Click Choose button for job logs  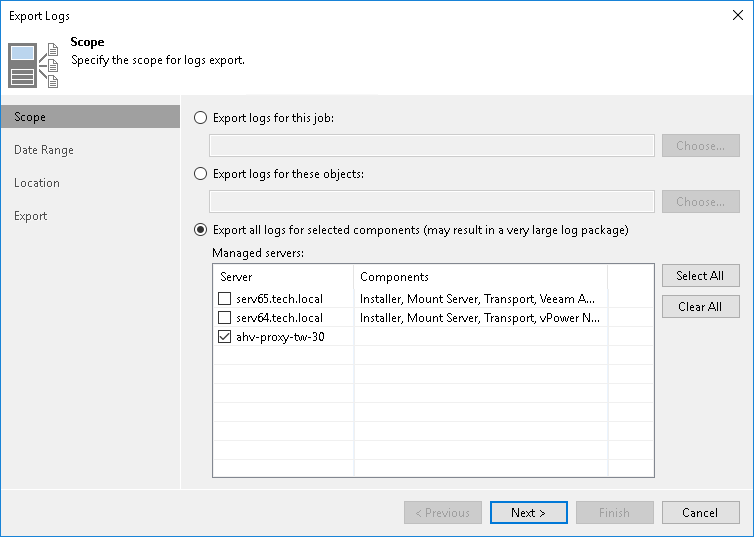coord(701,146)
